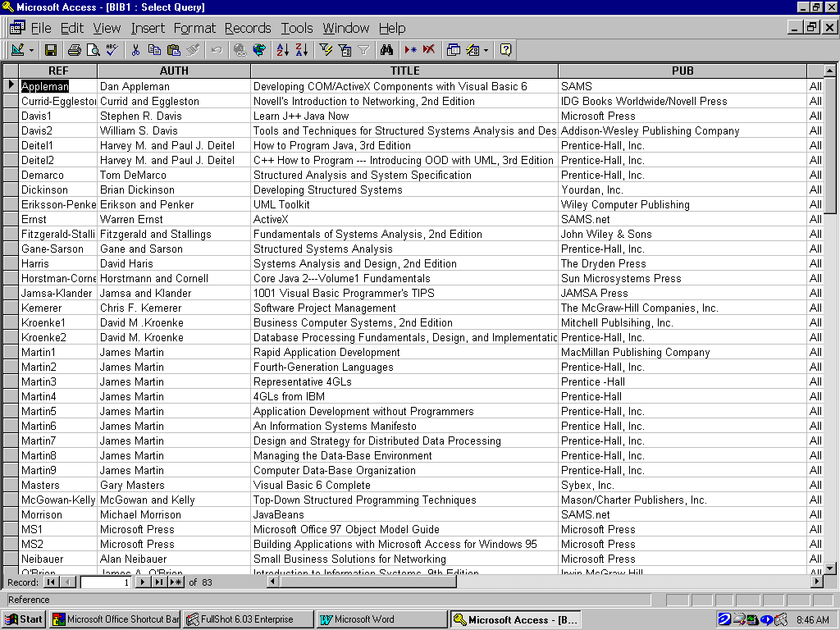Click the new record navigation button
840x630 pixels.
pyautogui.click(x=176, y=582)
